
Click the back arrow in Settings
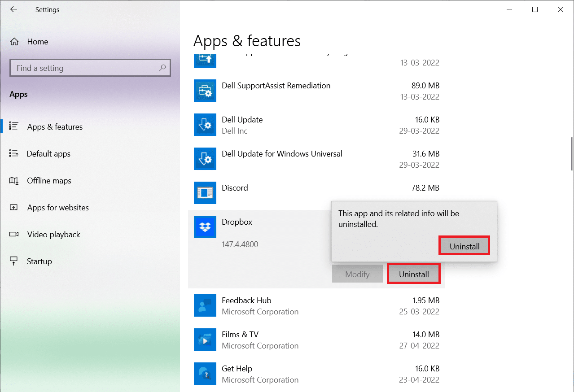coord(13,9)
